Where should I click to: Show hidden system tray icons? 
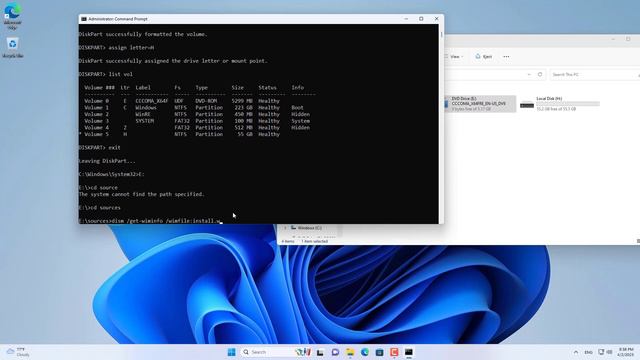(576, 352)
